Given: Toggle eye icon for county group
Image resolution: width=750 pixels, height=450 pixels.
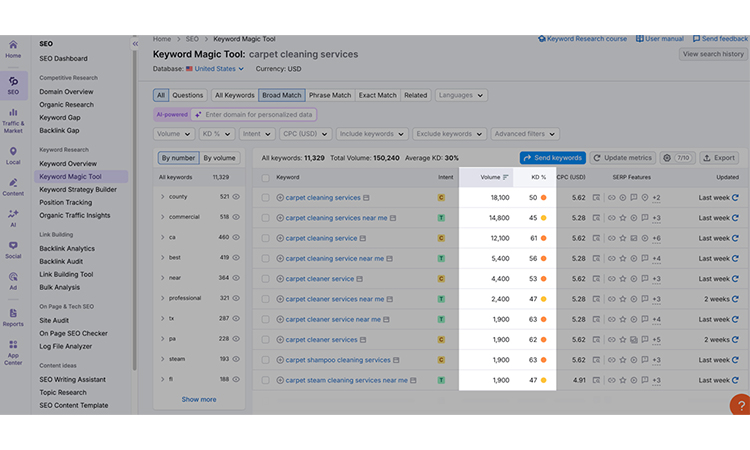Looking at the screenshot, I should tap(236, 197).
